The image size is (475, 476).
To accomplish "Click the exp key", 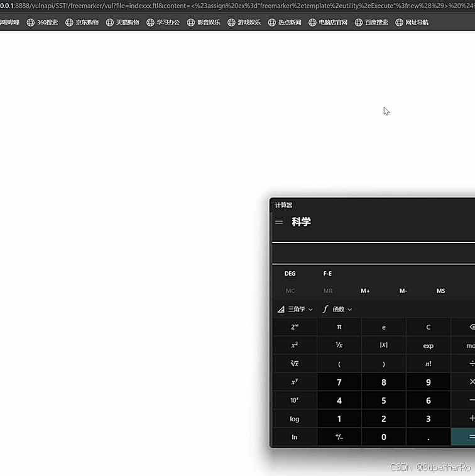I will pos(429,345).
